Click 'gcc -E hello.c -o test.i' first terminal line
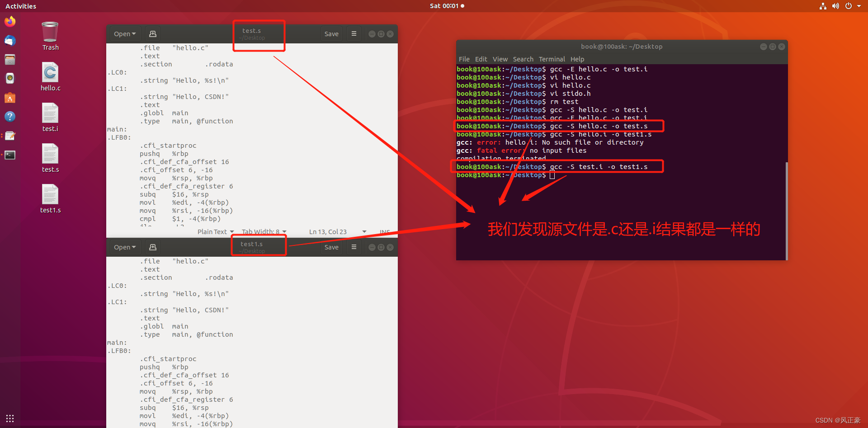Viewport: 868px width, 428px height. (599, 69)
